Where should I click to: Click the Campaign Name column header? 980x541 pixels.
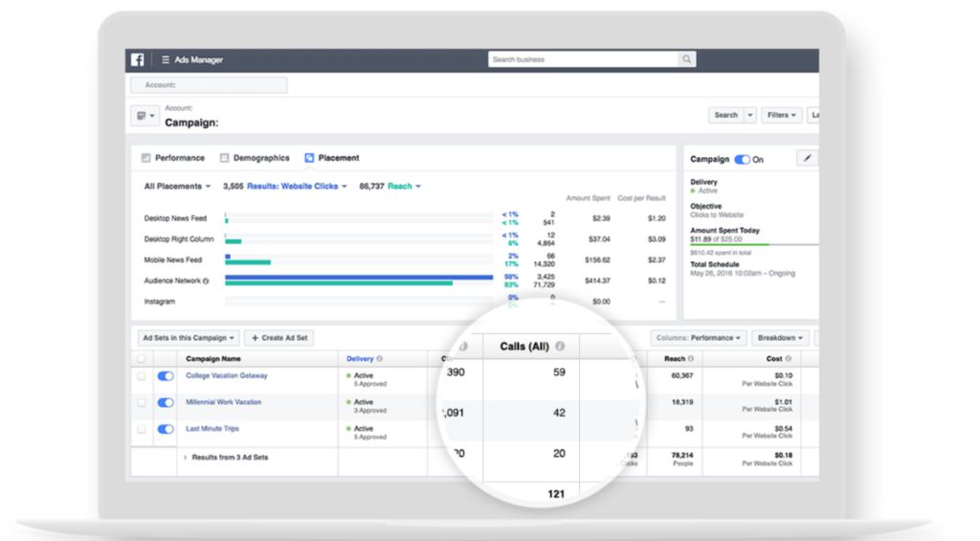point(213,359)
